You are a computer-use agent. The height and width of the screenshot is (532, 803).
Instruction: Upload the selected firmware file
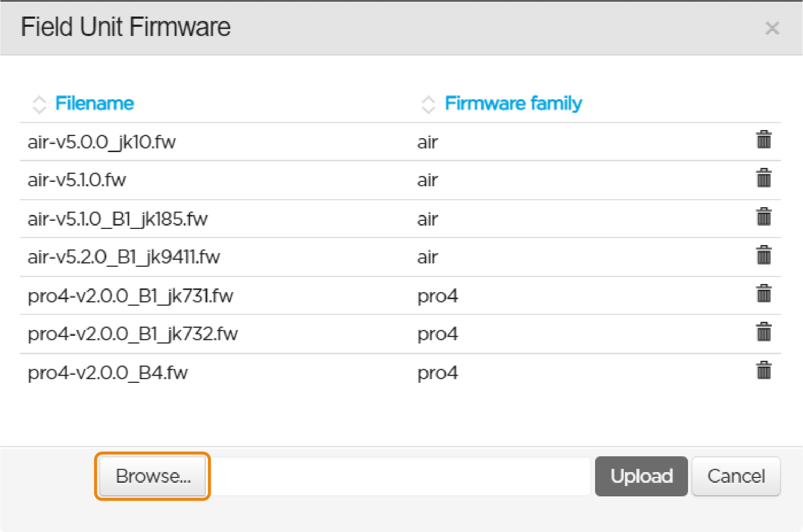click(641, 476)
